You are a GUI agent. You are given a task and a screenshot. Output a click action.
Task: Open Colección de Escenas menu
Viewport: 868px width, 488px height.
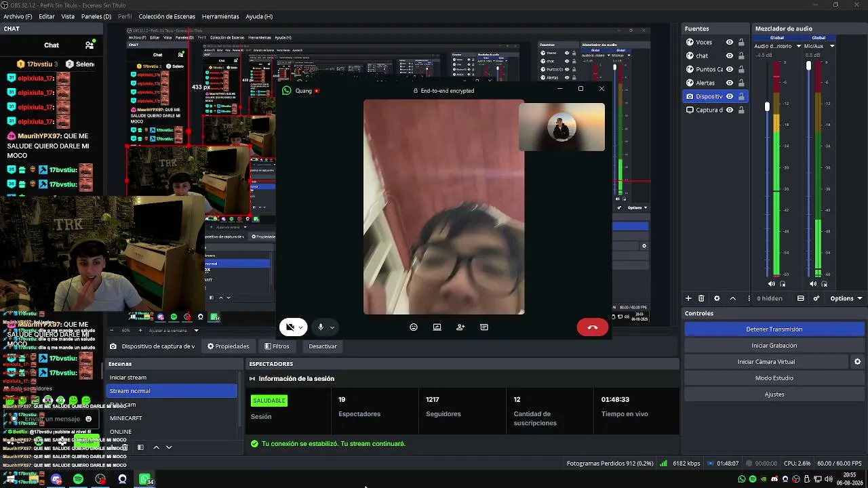tap(167, 16)
